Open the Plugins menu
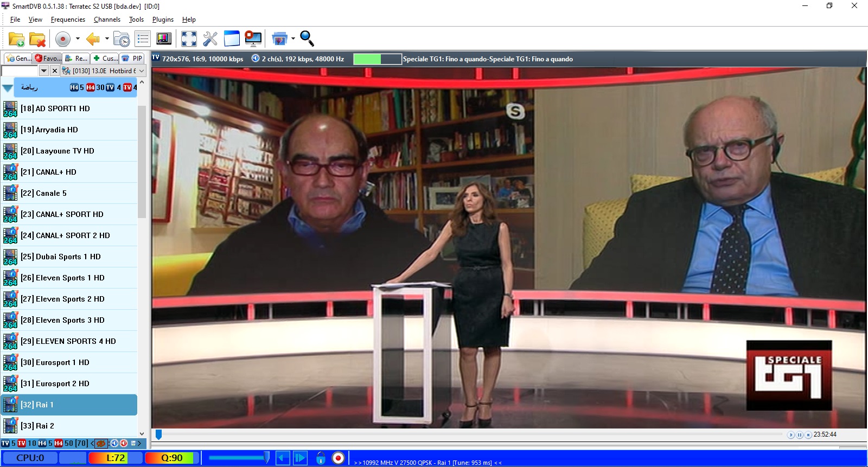The image size is (868, 467). 163,20
